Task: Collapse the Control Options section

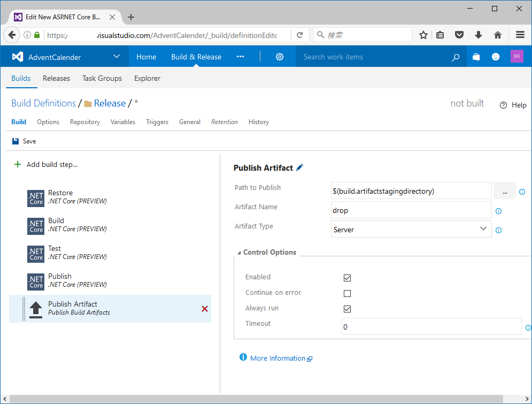Action: click(239, 253)
